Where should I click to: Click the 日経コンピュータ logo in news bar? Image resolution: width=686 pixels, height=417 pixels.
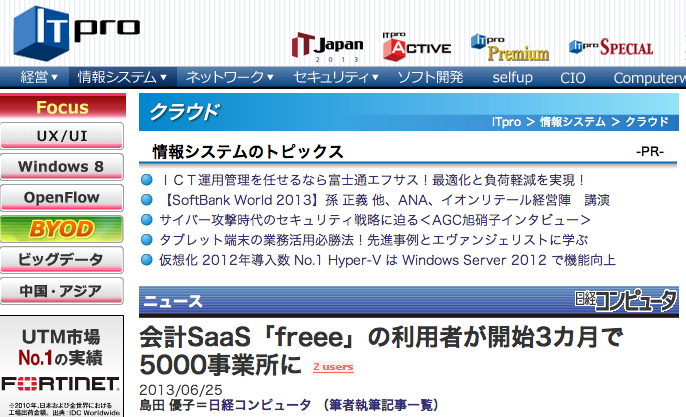pos(626,300)
